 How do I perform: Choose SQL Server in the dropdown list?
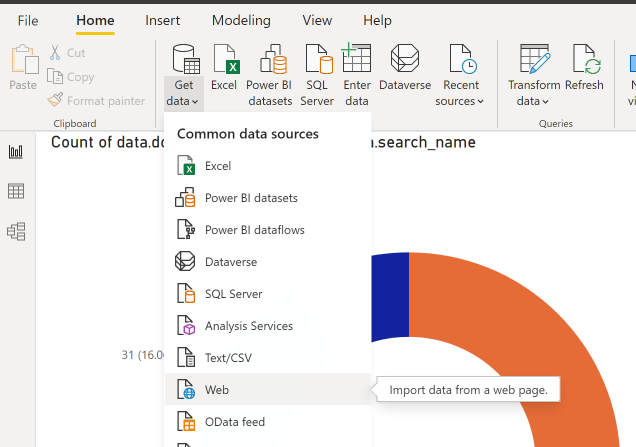point(268,294)
